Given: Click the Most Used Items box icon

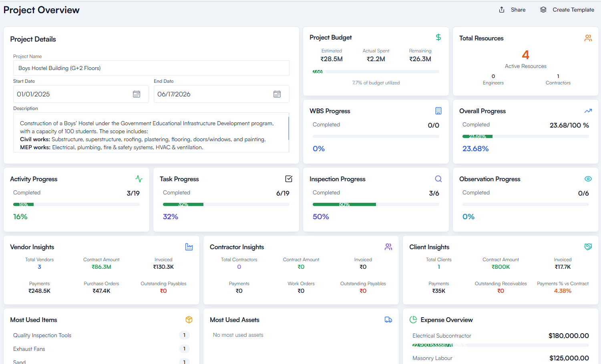Looking at the screenshot, I should tap(189, 320).
